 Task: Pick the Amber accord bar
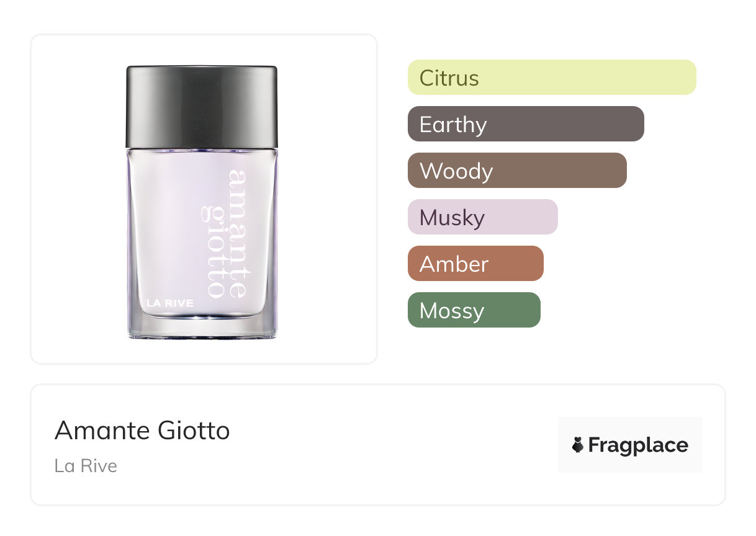coord(475,264)
